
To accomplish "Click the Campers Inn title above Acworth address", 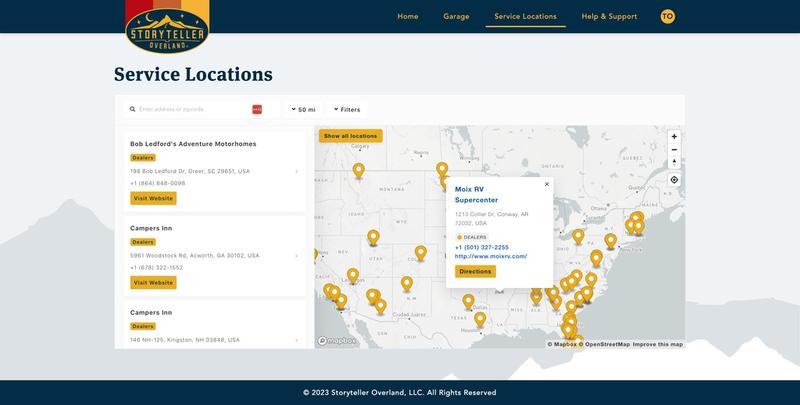I will click(x=151, y=228).
